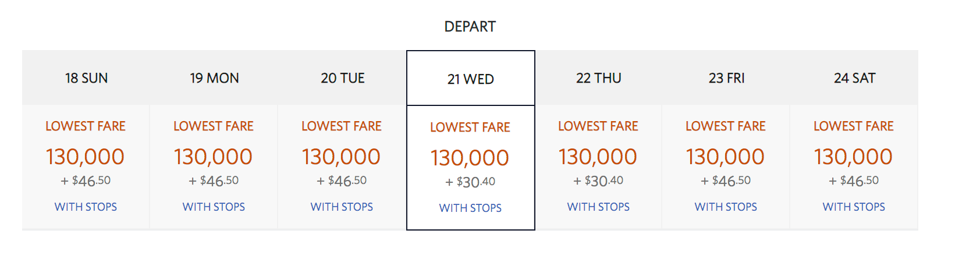Open the 24 SAT date tab
Screen dimensions: 980x262
click(x=854, y=78)
